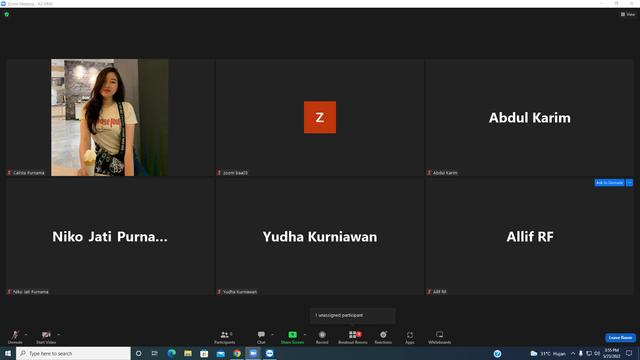Open the View layout menu

pos(628,14)
